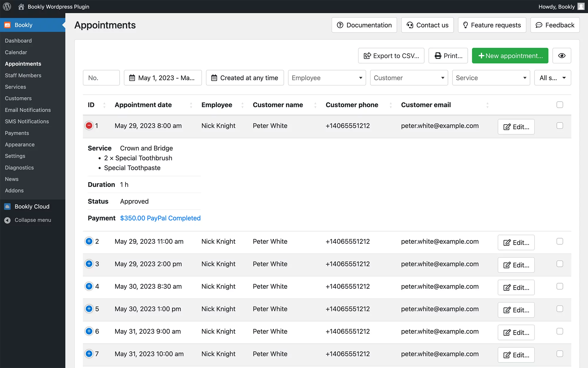Image resolution: width=588 pixels, height=368 pixels.
Task: Open Services in the sidebar
Action: click(15, 87)
